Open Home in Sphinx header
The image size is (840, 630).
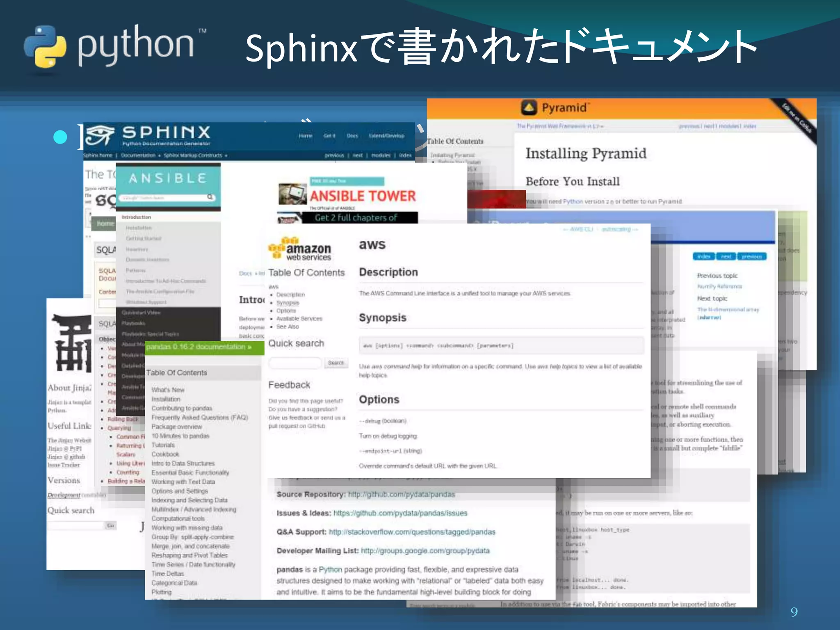click(305, 136)
